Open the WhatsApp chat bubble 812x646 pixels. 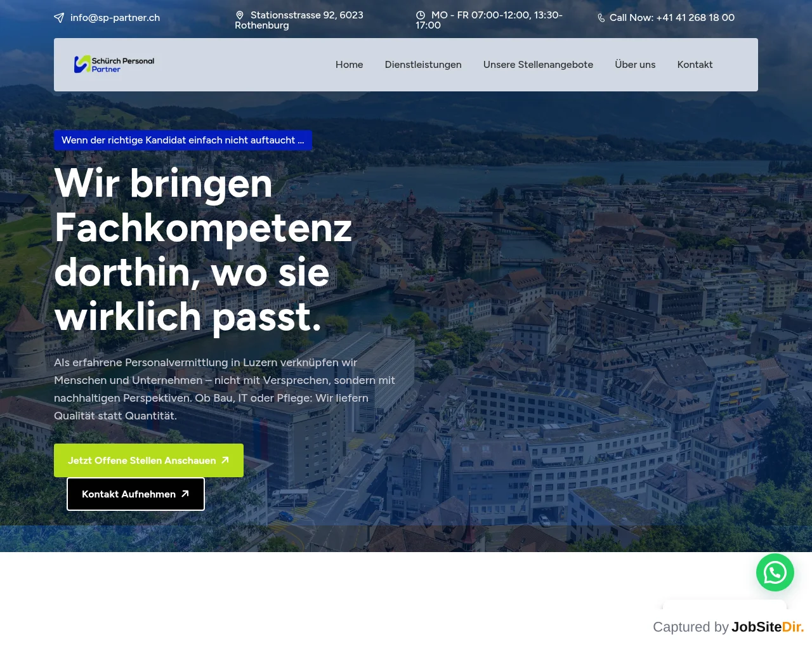(775, 572)
